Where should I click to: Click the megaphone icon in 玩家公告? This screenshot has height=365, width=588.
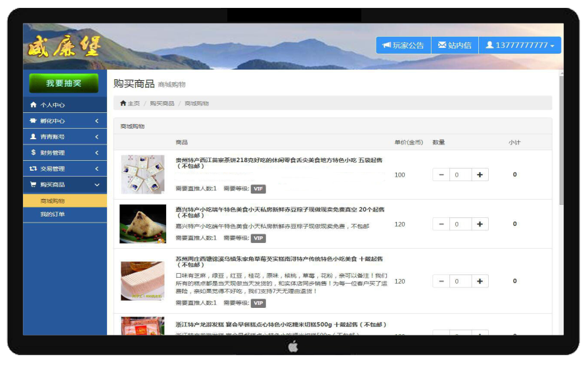click(x=386, y=45)
